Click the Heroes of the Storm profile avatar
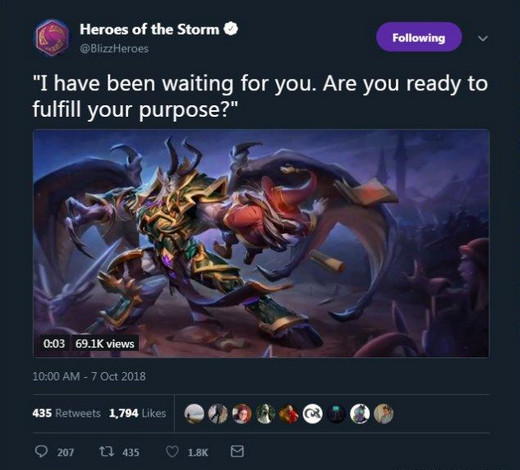 52,38
